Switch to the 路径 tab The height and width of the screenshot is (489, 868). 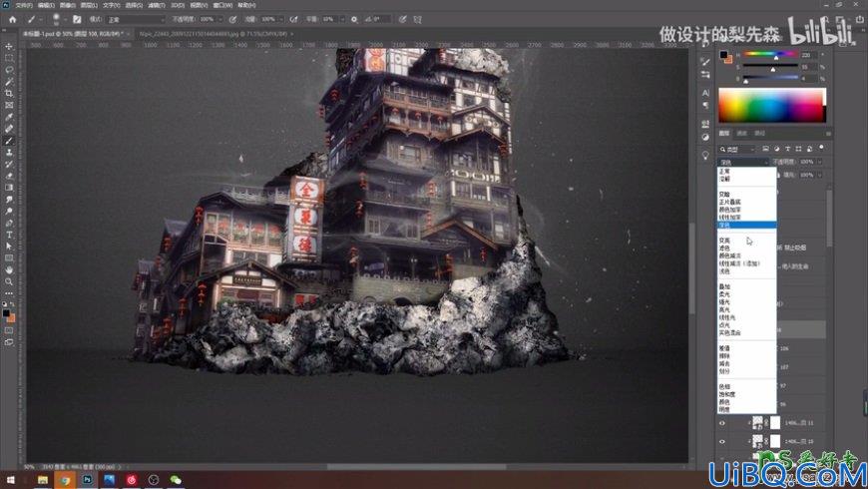(759, 134)
